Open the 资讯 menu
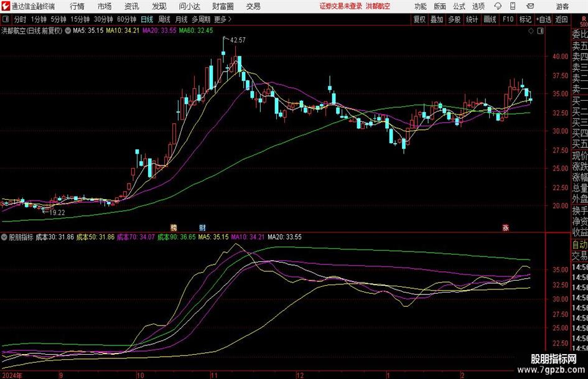Screen dimensions: 588x379 (132, 6)
